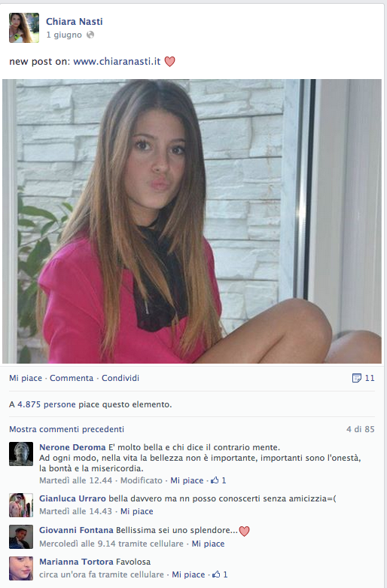Open the main post photo
Image resolution: width=387 pixels, height=588 pixels.
tap(192, 221)
